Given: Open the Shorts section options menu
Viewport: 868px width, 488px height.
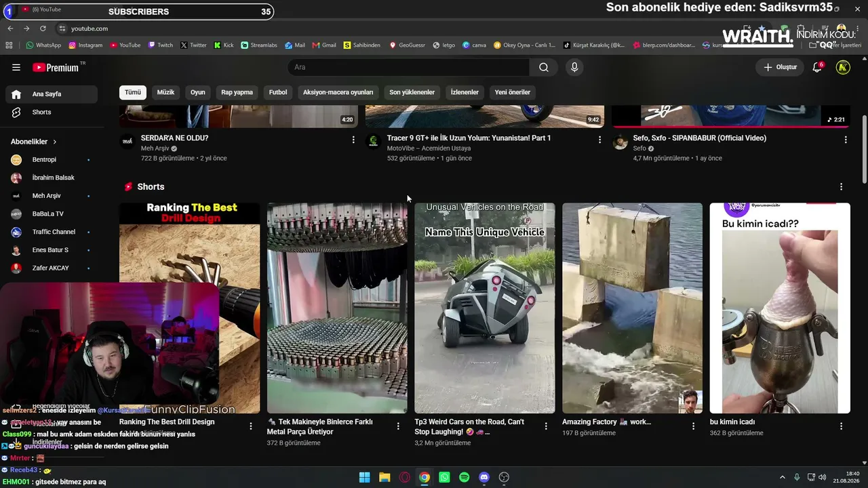Looking at the screenshot, I should [x=842, y=186].
